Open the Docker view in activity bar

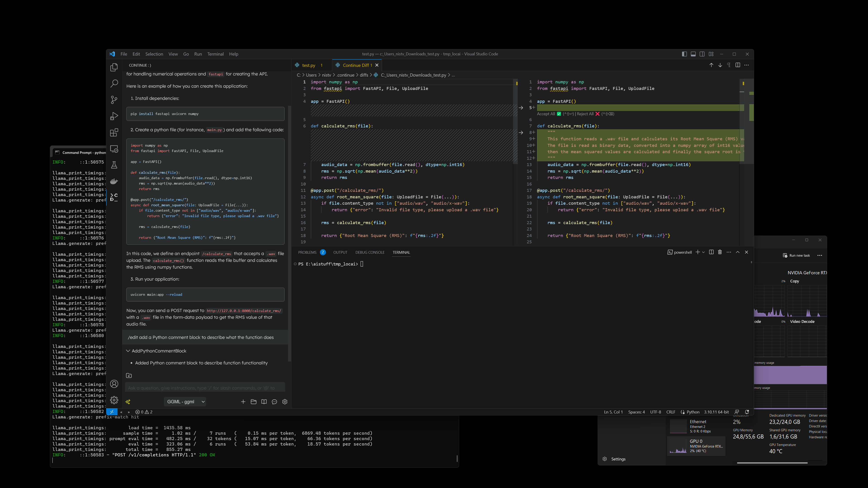click(114, 181)
